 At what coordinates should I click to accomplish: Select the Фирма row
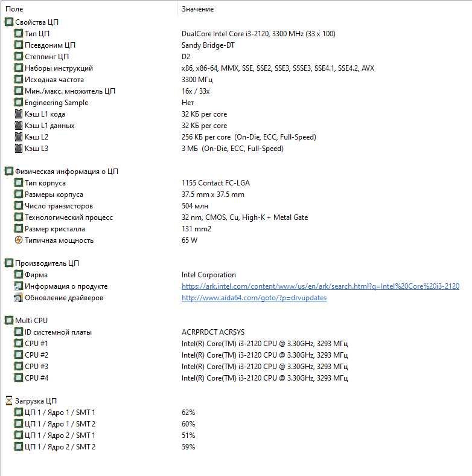[236, 275]
